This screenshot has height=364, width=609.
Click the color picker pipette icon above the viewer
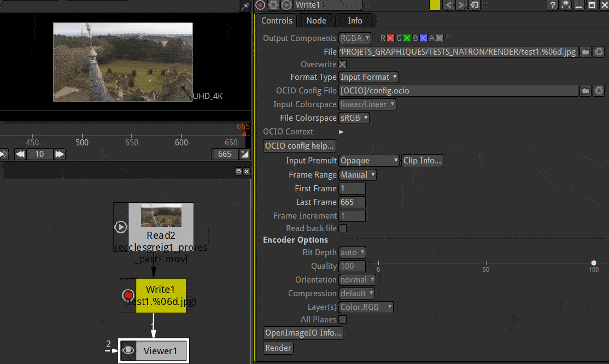pos(245,6)
